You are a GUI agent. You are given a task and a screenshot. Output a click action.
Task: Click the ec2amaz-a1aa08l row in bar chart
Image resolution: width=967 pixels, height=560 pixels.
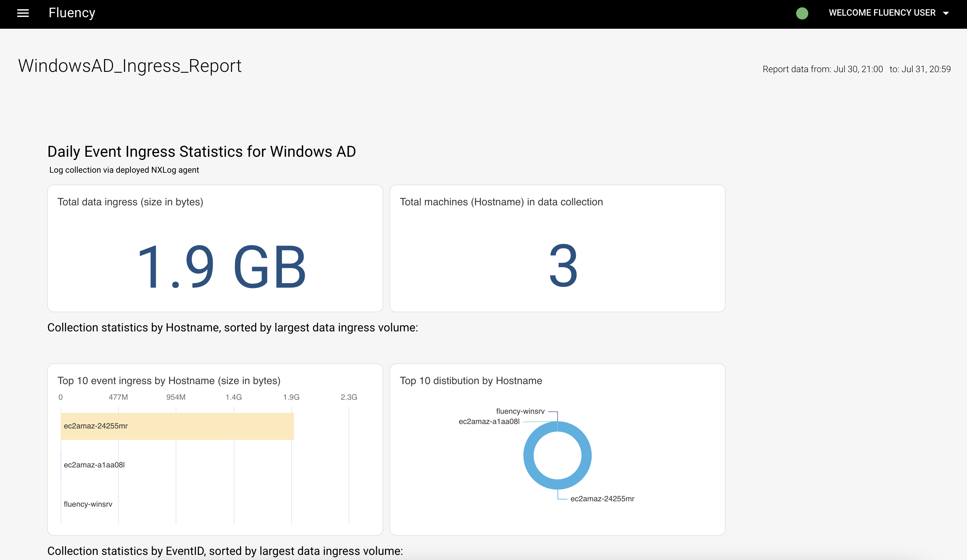click(94, 465)
